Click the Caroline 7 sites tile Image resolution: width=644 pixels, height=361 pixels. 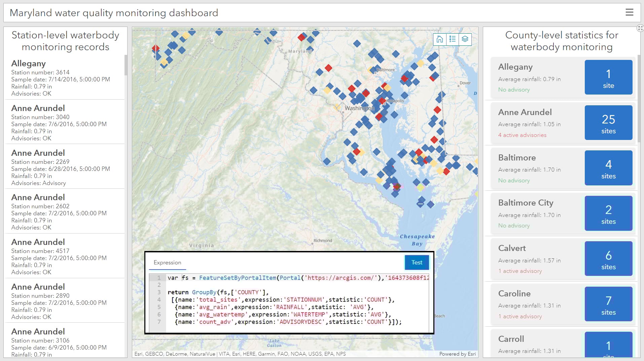[x=608, y=304]
